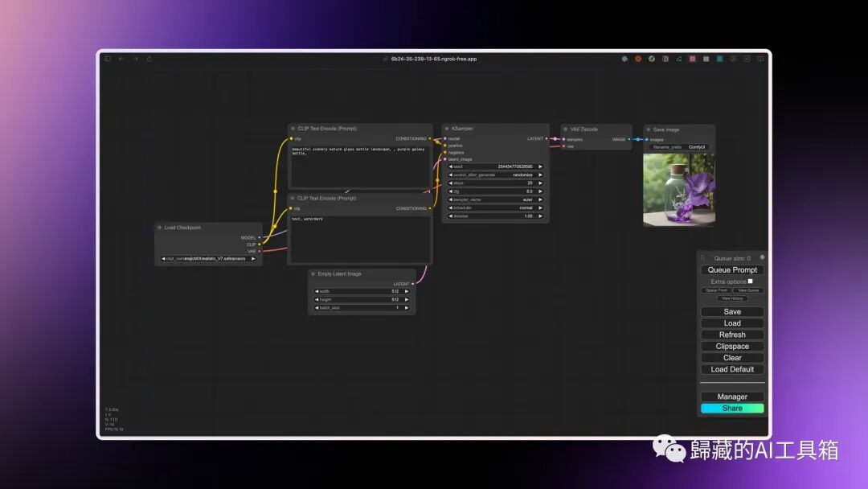Click the VAE output socket on Load Checkpoint
868x489 pixels.
point(259,252)
